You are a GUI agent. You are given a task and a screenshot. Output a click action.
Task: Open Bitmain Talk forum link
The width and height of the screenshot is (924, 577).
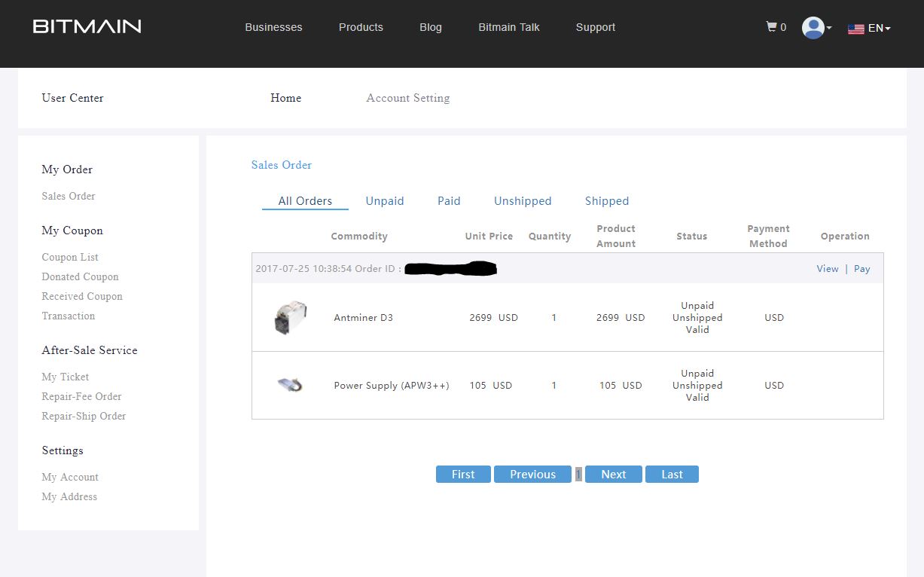tap(509, 27)
